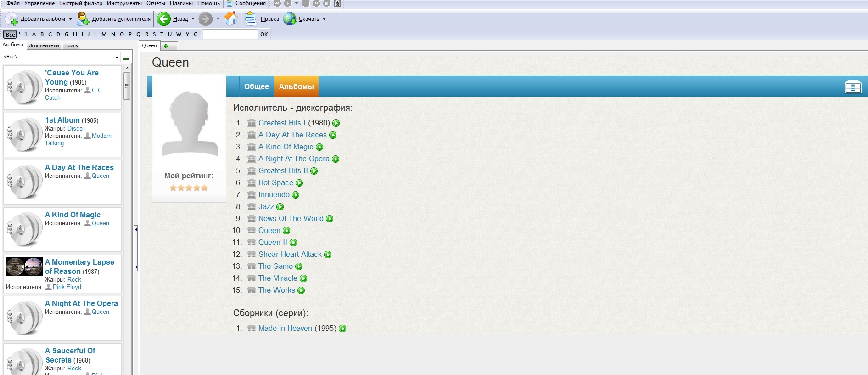Select the Queen page tab
The image size is (868, 375).
(x=149, y=45)
